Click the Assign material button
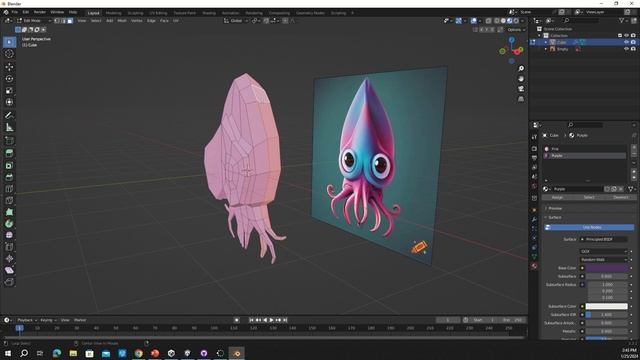The image size is (640, 360). pyautogui.click(x=557, y=197)
